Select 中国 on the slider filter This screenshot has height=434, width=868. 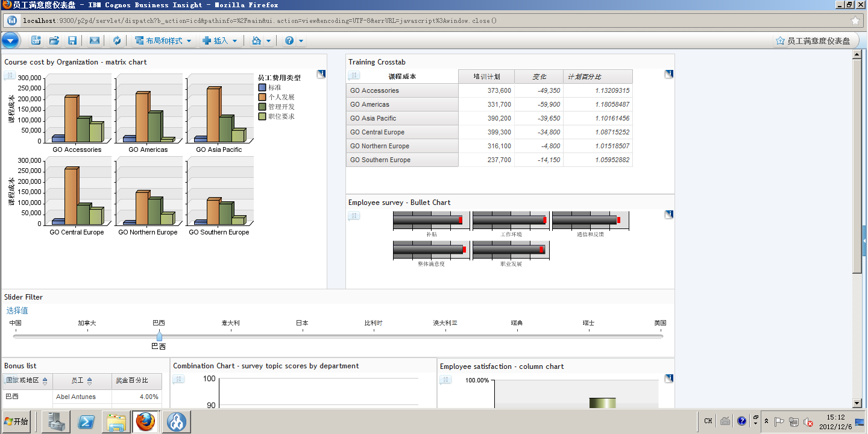point(15,323)
